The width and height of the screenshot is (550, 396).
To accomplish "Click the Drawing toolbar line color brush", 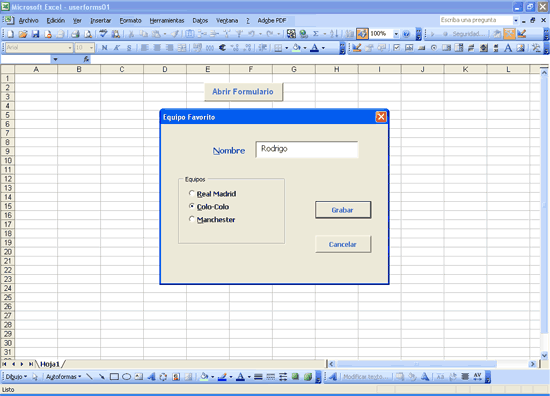I will (x=222, y=377).
